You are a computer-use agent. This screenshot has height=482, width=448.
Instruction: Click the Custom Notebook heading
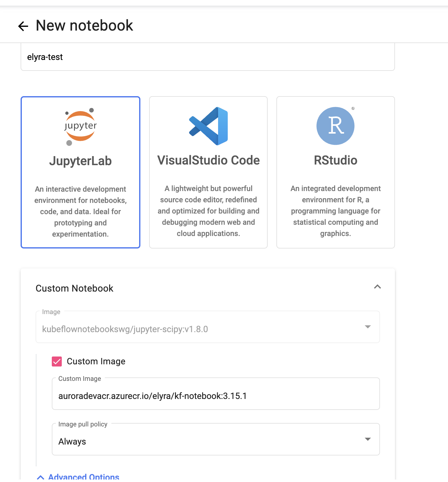pyautogui.click(x=75, y=288)
